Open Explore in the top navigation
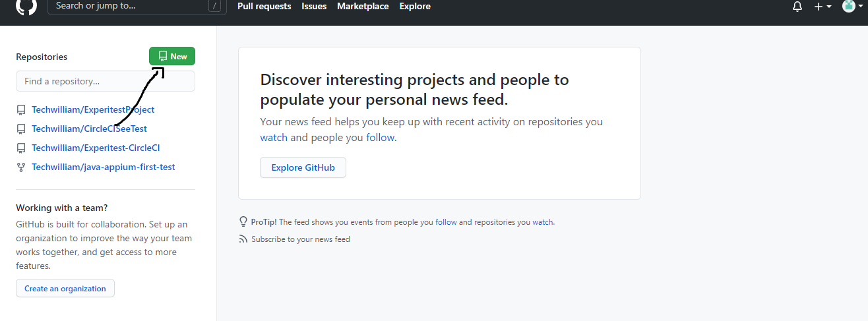Screen dimensions: 868x321 coord(415,6)
